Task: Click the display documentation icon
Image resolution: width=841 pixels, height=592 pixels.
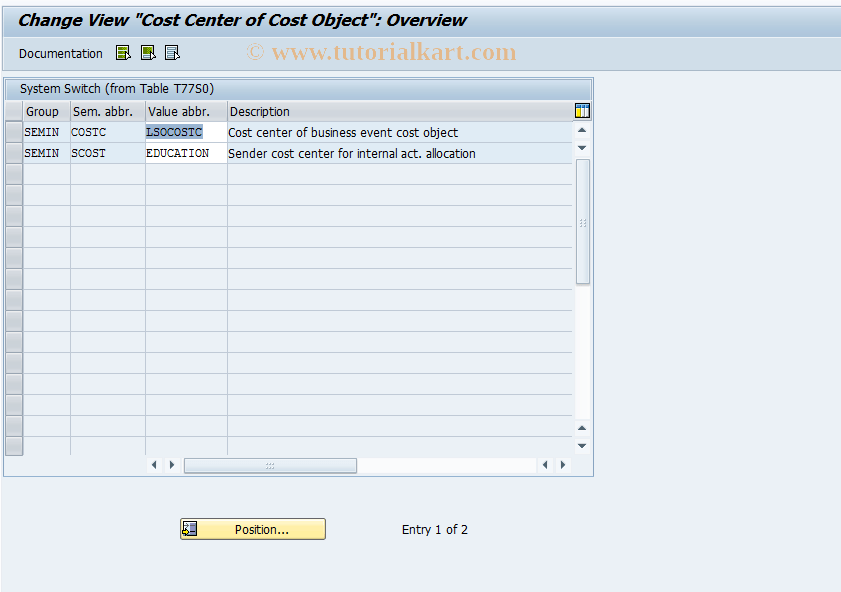Action: tap(123, 52)
